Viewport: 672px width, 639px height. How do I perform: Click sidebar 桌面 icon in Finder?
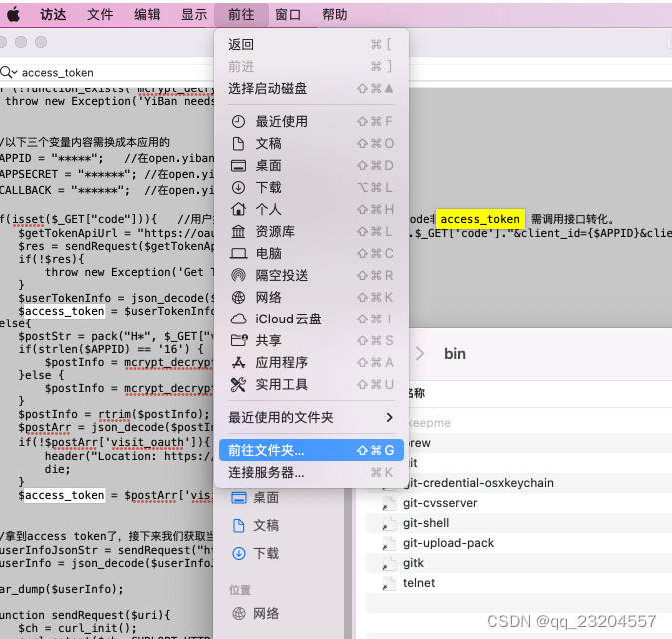coord(239,498)
